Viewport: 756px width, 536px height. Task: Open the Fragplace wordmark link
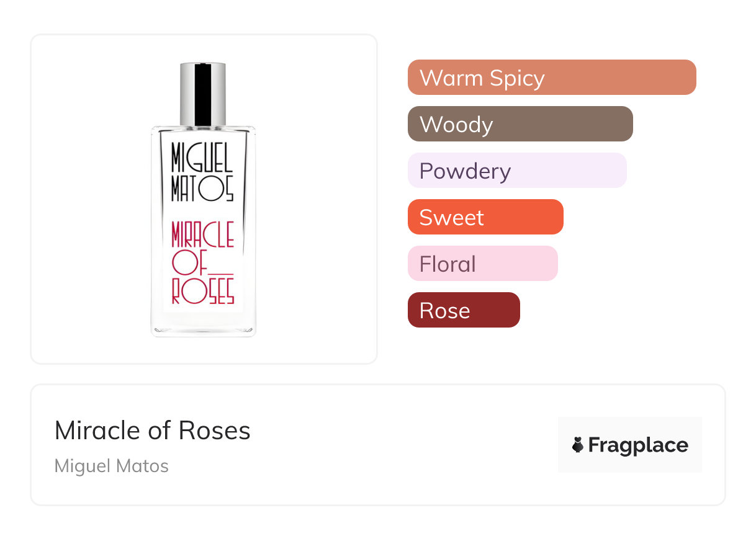(x=638, y=445)
